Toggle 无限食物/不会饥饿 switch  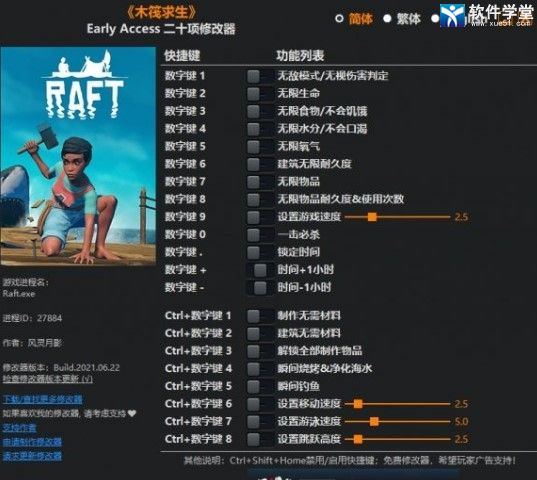pos(260,111)
